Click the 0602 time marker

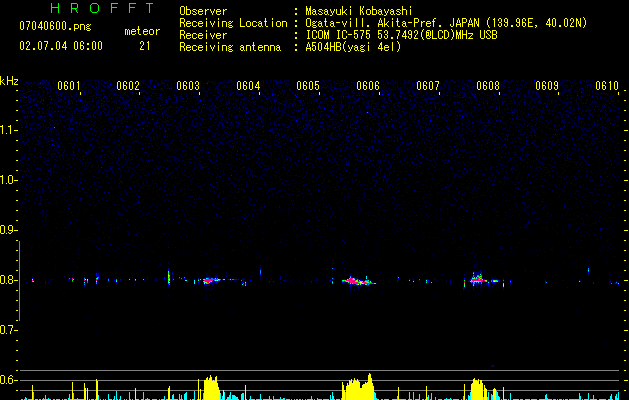(128, 86)
